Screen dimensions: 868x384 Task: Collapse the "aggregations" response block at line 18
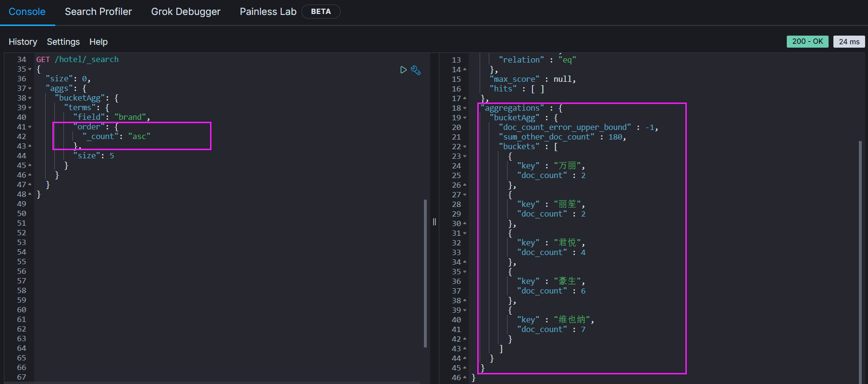tap(465, 108)
